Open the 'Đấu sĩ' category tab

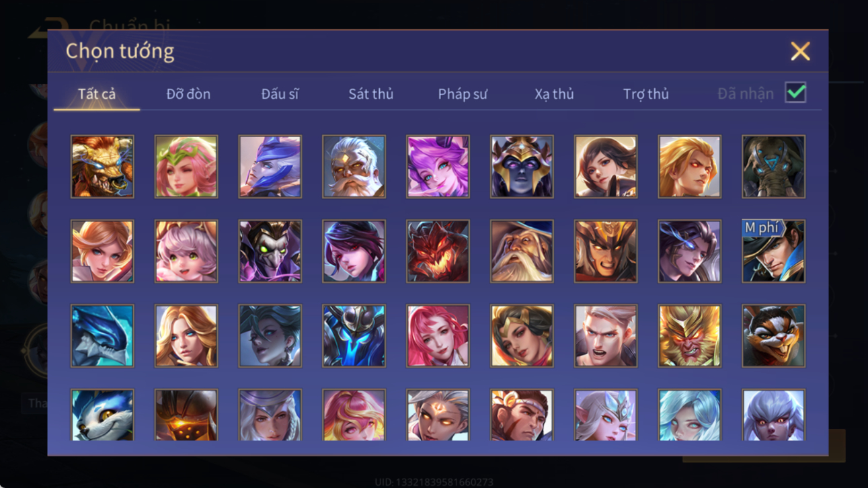(x=280, y=94)
